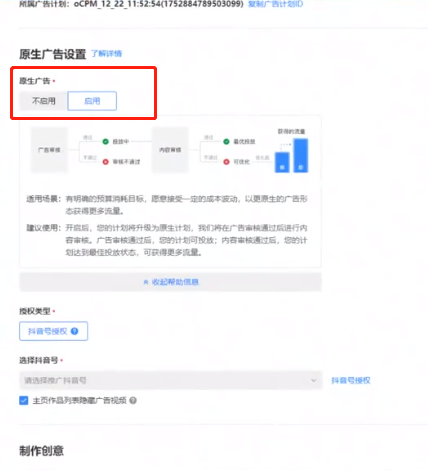Toggle 主页作品列表隐藏广告视频 checkbox

tap(24, 400)
